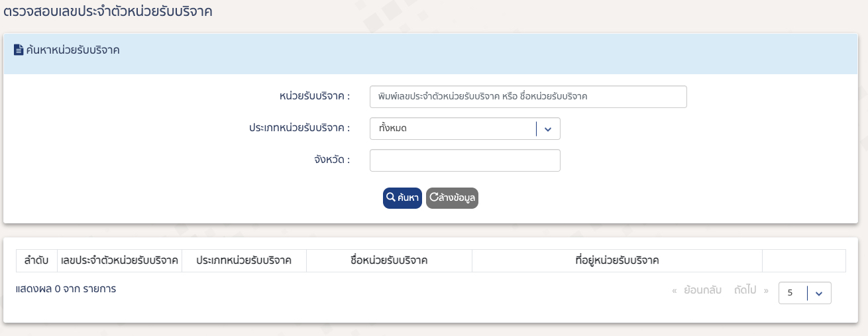Click the magnifier icon in ค้นหา button
The width and height of the screenshot is (868, 336).
(x=391, y=197)
